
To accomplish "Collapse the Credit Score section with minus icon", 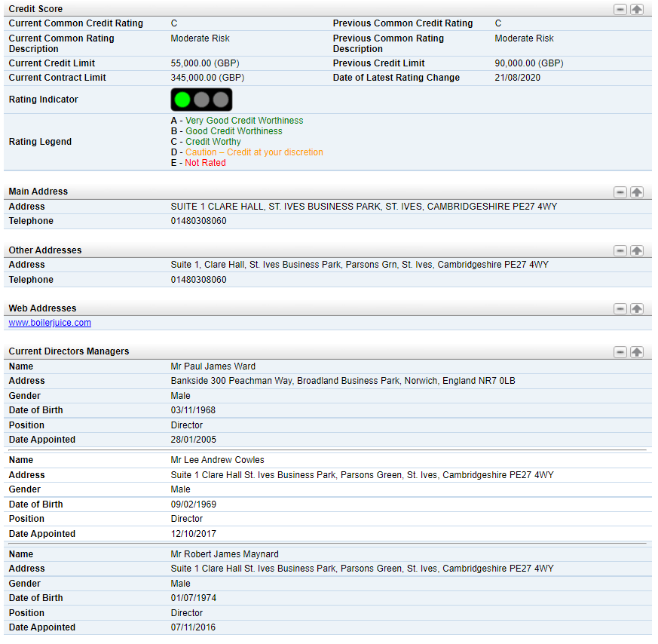I will 620,9.
